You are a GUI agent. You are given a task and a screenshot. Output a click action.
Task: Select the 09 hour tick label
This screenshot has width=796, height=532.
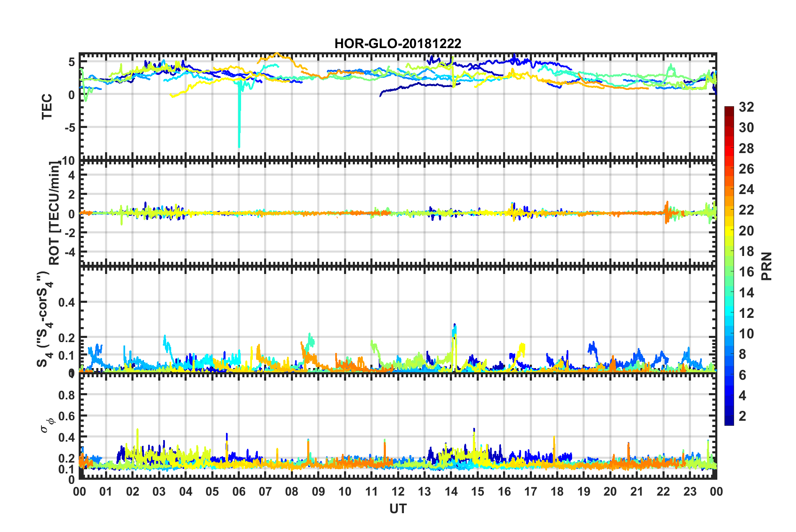coord(318,492)
